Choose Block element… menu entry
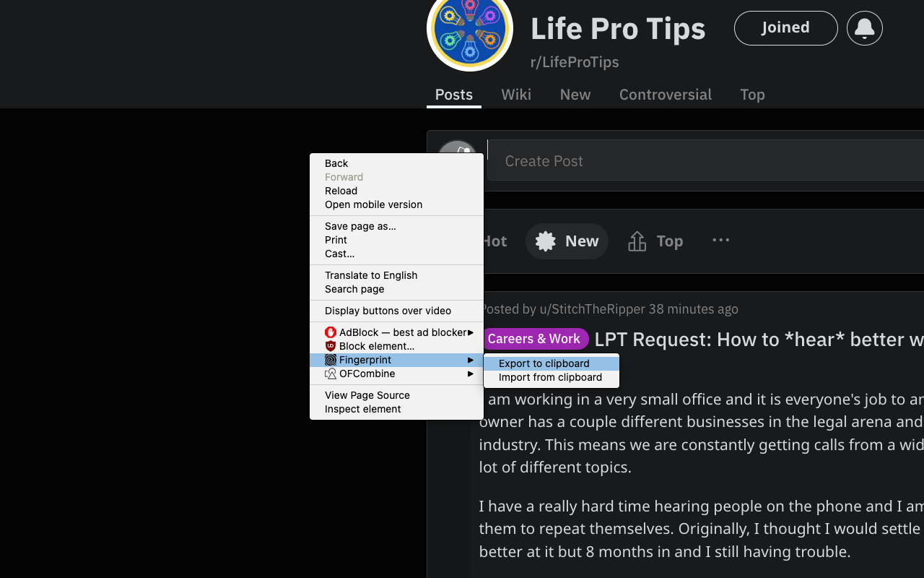The height and width of the screenshot is (578, 924). point(396,346)
